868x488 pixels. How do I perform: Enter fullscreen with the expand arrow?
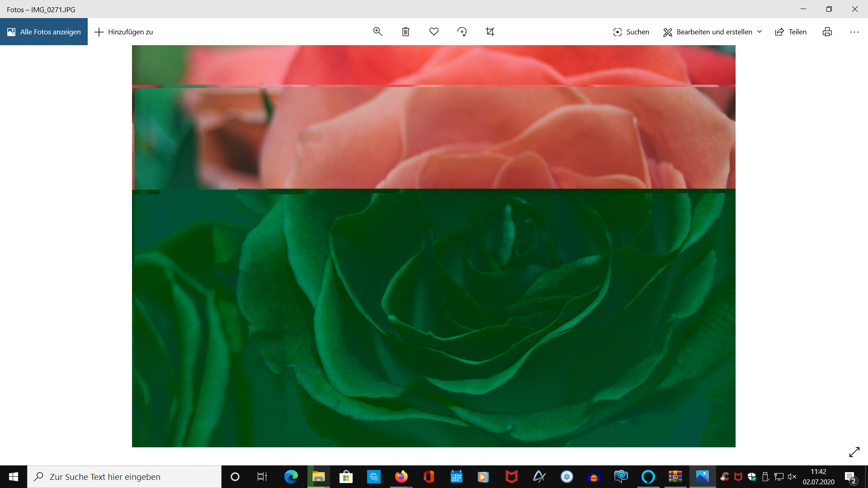(854, 452)
